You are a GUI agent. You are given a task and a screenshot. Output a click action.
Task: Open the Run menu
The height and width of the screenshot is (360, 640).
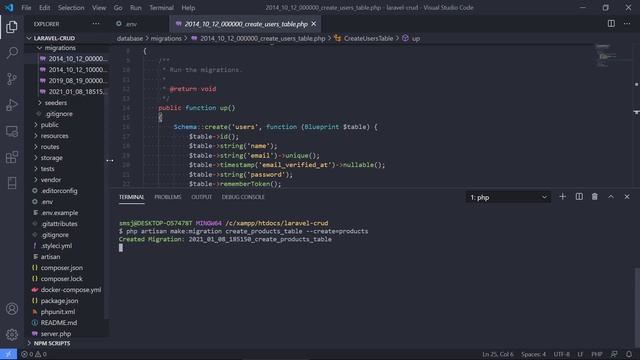pos(136,8)
